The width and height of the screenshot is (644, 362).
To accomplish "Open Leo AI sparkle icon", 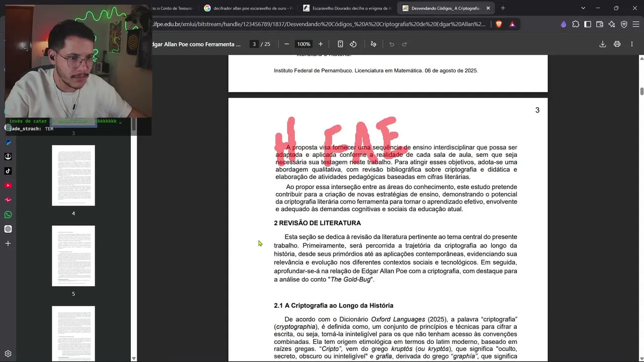I will click(612, 24).
